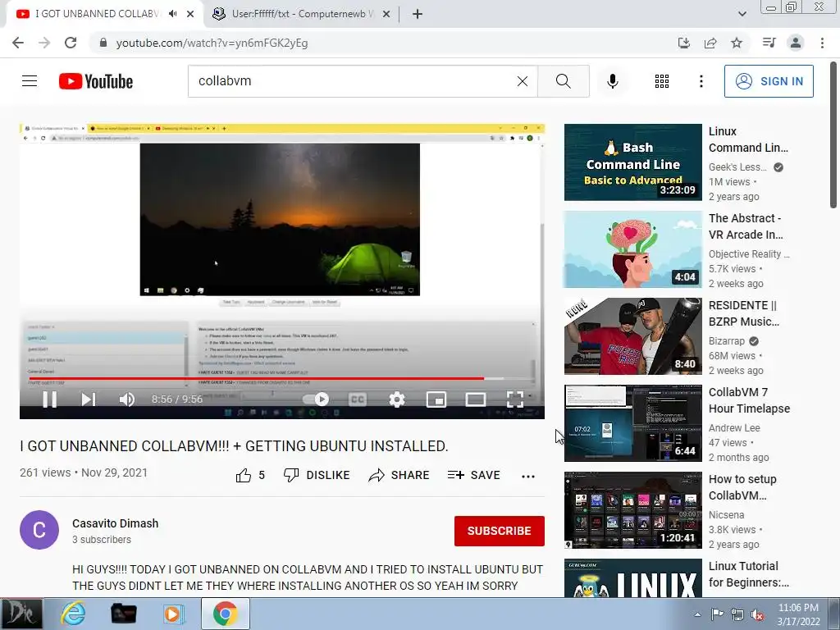The width and height of the screenshot is (840, 630).
Task: Expand the tab search chevron
Action: point(742,14)
